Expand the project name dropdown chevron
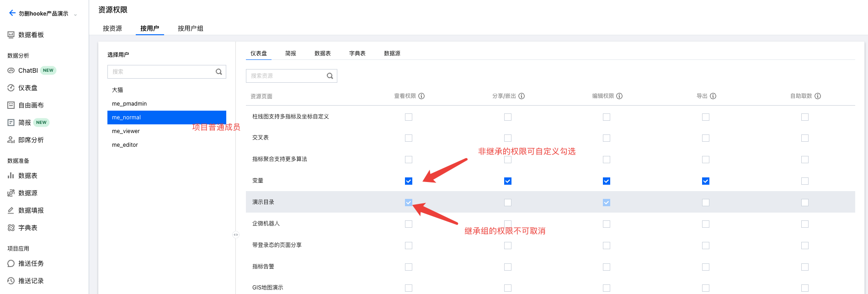 pyautogui.click(x=75, y=14)
